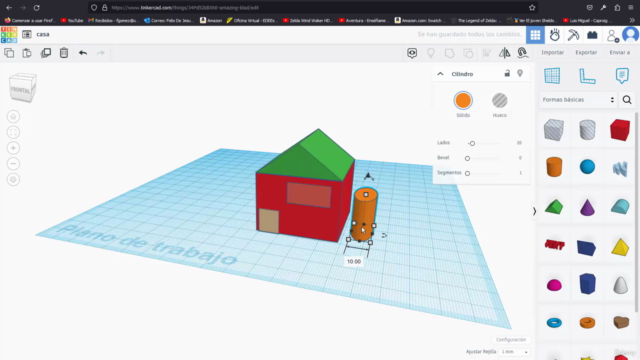The image size is (640, 360).
Task: Select the yellow Pyramid shape
Action: click(620, 247)
